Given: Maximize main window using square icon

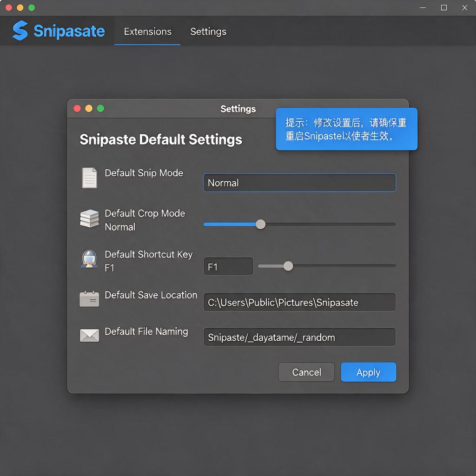Looking at the screenshot, I should (x=444, y=7).
